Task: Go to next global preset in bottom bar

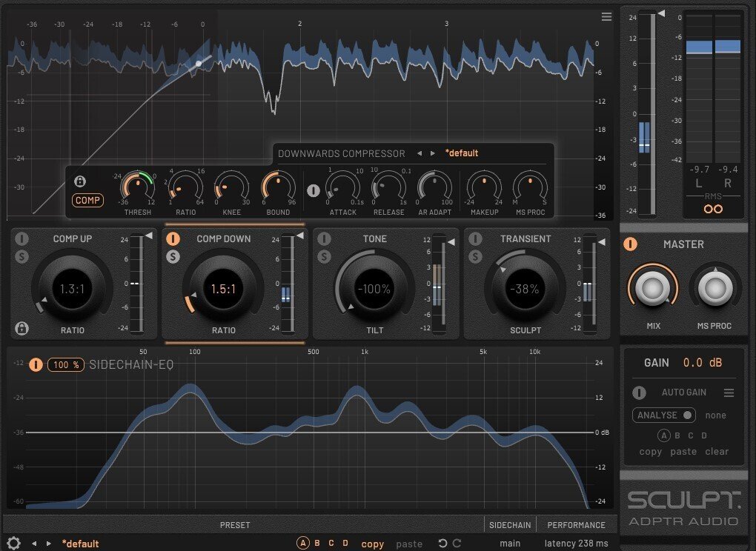Action: tap(49, 544)
